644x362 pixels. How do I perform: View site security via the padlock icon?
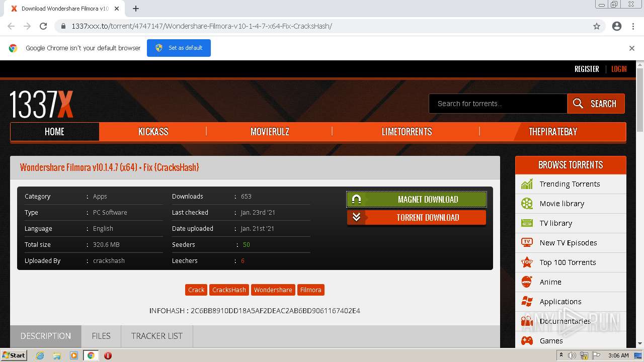(x=63, y=26)
